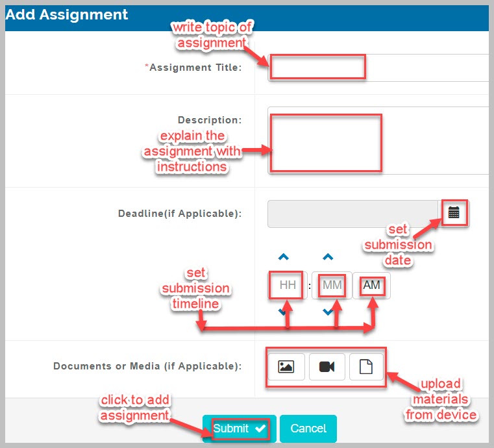This screenshot has height=448, width=494.
Task: Click the 'Deadline(if Applicable):' label
Action: (180, 214)
